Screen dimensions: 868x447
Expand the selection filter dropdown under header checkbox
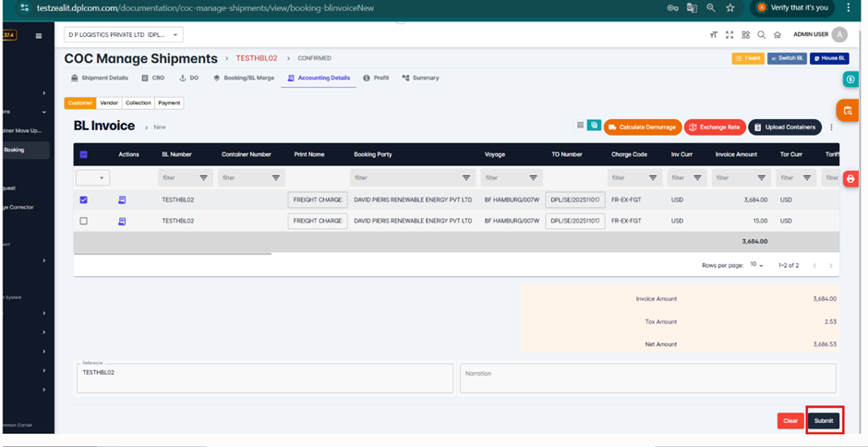[93, 177]
